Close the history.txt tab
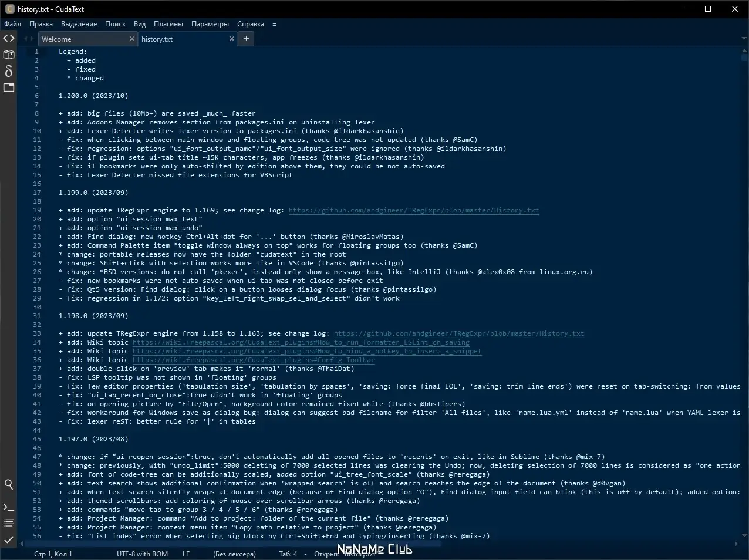This screenshot has height=560, width=749. click(x=232, y=39)
